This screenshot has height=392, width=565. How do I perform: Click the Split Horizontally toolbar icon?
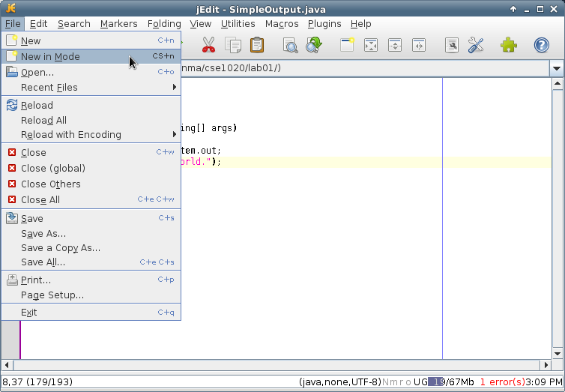point(395,46)
